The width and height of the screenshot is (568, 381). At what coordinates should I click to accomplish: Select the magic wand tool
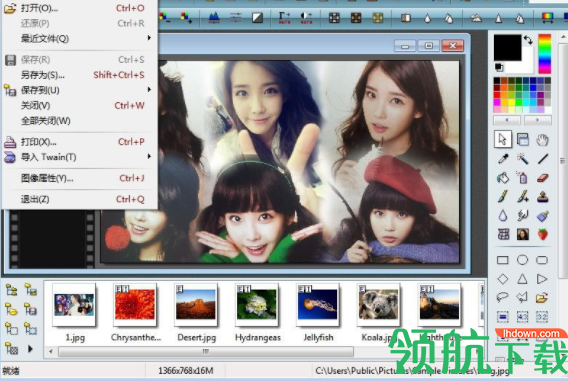[x=522, y=159]
